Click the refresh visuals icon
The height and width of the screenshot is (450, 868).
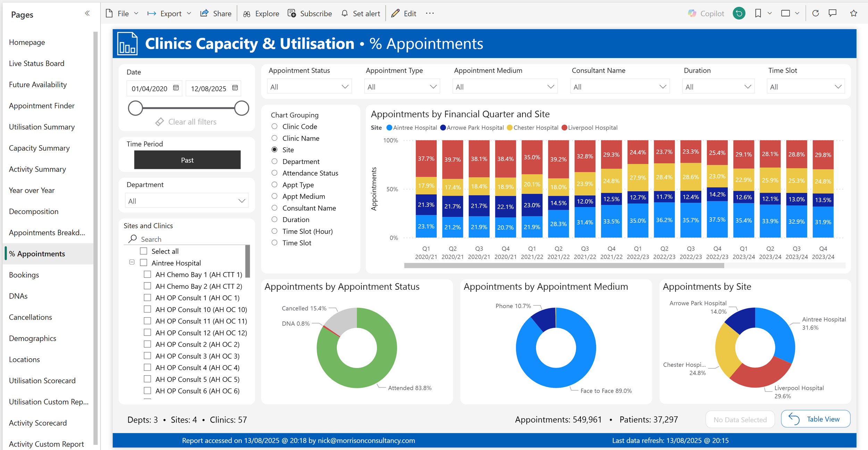[x=816, y=14]
